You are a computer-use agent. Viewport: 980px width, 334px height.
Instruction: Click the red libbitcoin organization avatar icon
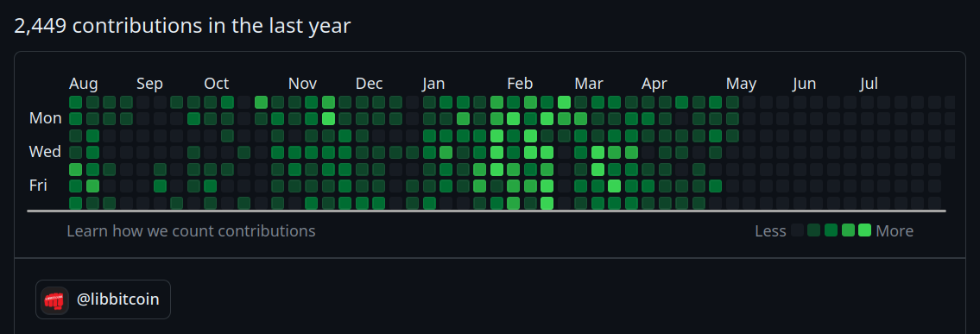55,299
